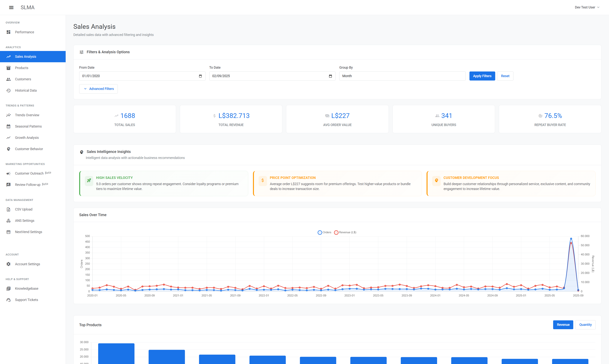Open Review Follow-up Beta page
This screenshot has width=609, height=364.
pyautogui.click(x=33, y=185)
